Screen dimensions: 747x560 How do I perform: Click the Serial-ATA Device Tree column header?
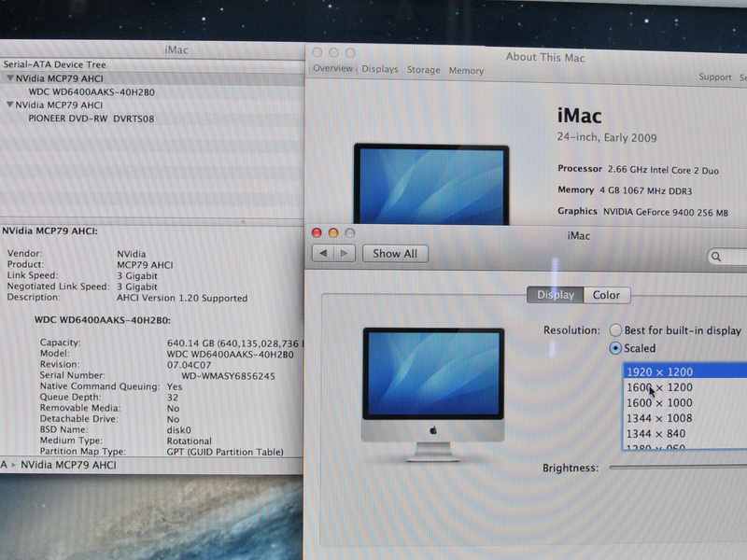point(54,63)
